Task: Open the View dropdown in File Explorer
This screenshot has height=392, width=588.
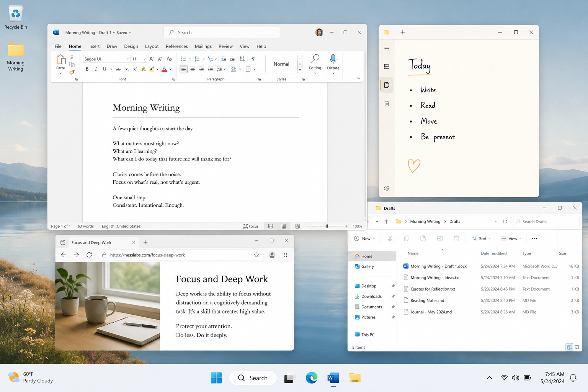Action: [x=511, y=238]
